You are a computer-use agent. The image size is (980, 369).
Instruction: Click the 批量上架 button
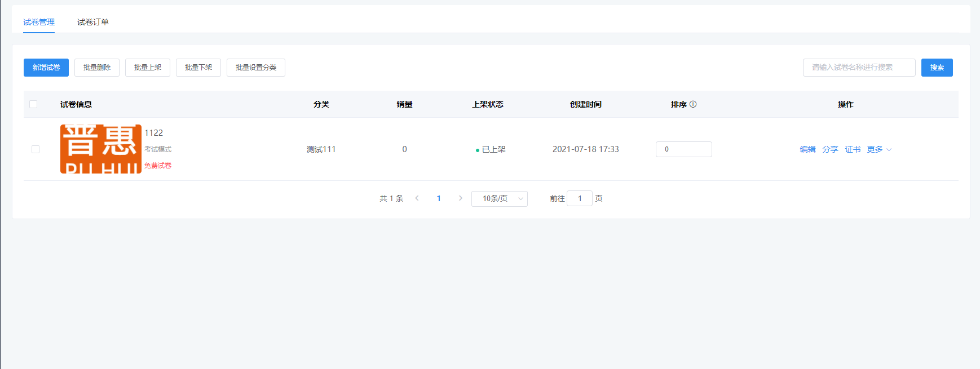coord(148,68)
